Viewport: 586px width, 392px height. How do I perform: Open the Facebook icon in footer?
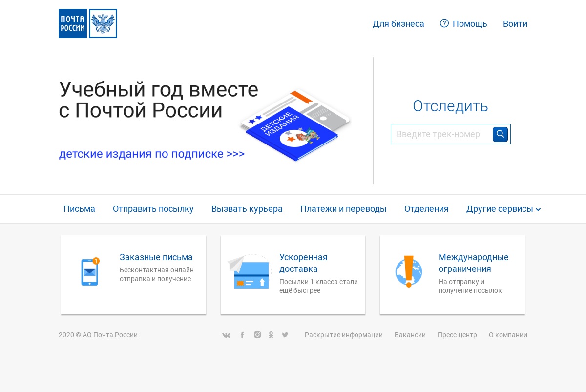(x=242, y=335)
